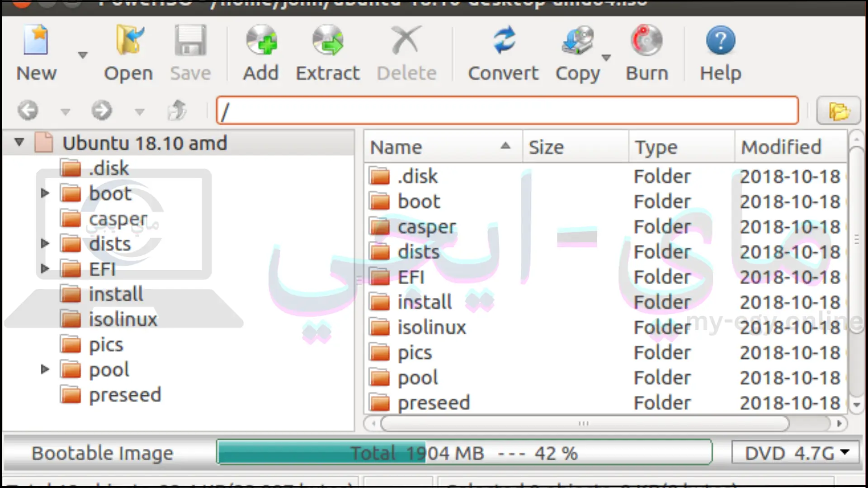Viewport: 868px width, 488px height.
Task: Click the horizontal scrollbar right arrow
Action: 839,424
